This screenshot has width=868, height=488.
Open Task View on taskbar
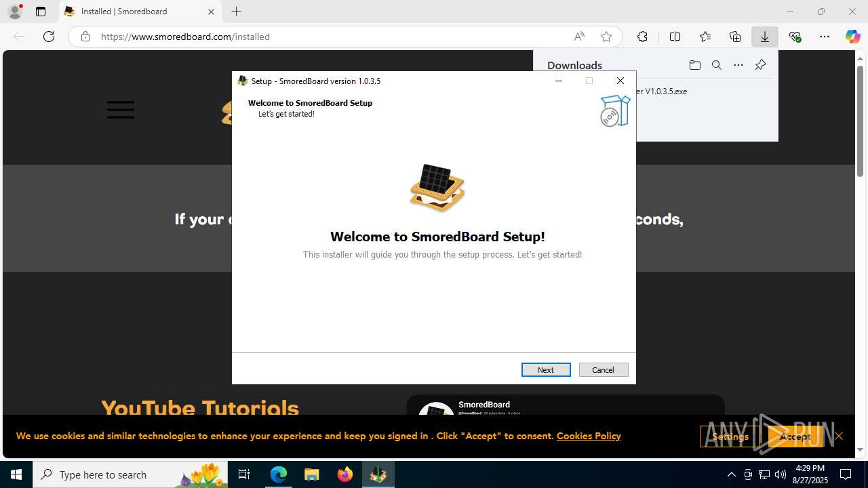[x=244, y=474]
